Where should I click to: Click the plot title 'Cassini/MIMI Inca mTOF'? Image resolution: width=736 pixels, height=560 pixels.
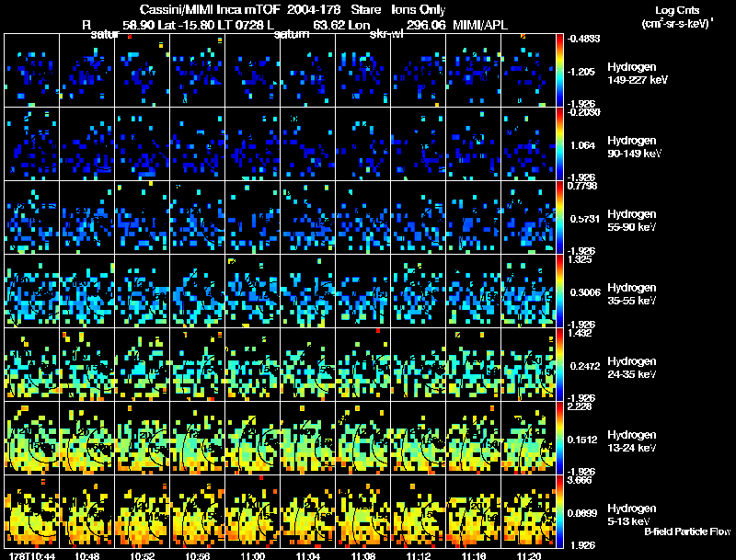211,10
